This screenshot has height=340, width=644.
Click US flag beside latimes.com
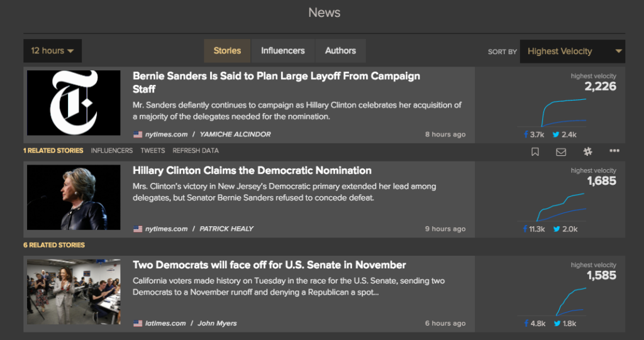point(138,323)
